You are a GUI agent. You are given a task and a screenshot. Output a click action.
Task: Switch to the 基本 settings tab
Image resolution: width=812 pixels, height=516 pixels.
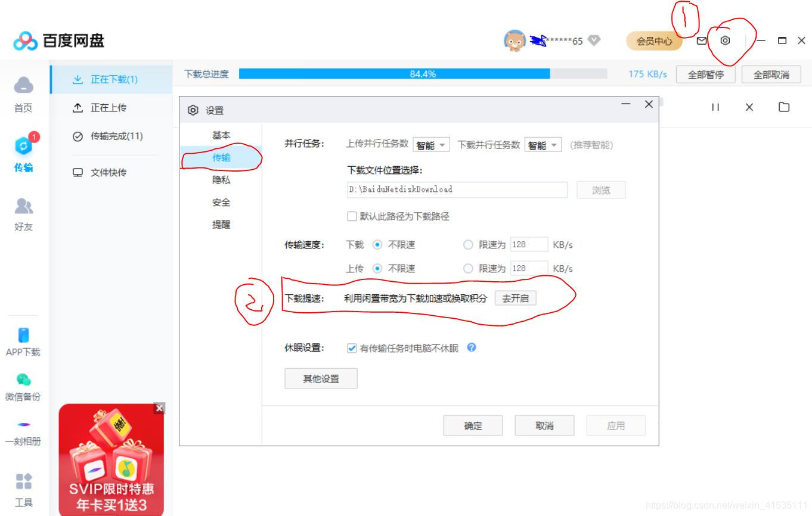tap(221, 135)
